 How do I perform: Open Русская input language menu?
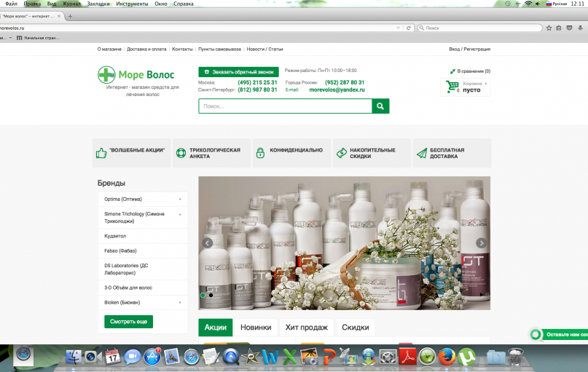[556, 4]
